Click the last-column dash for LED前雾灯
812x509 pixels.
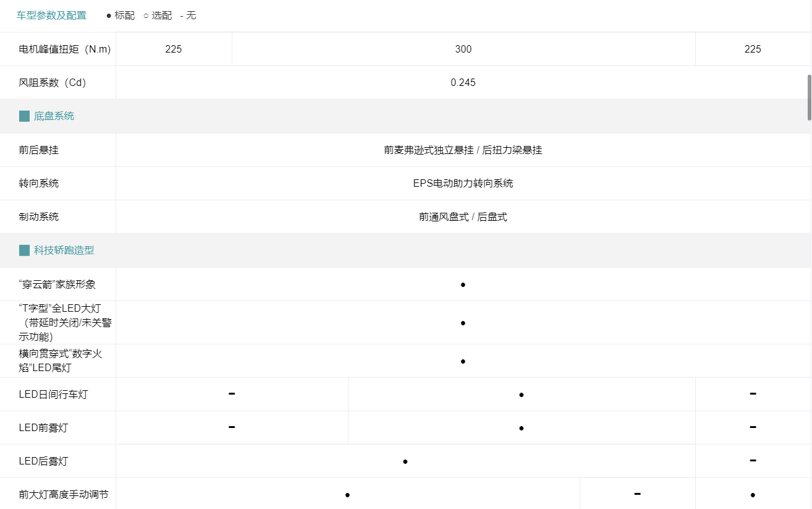tap(753, 427)
